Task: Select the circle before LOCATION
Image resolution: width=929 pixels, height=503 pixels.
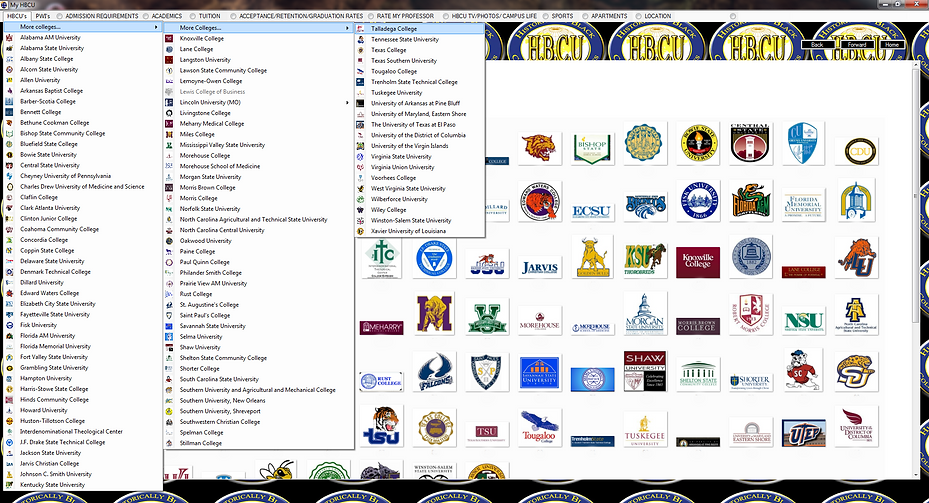Action: tap(638, 16)
